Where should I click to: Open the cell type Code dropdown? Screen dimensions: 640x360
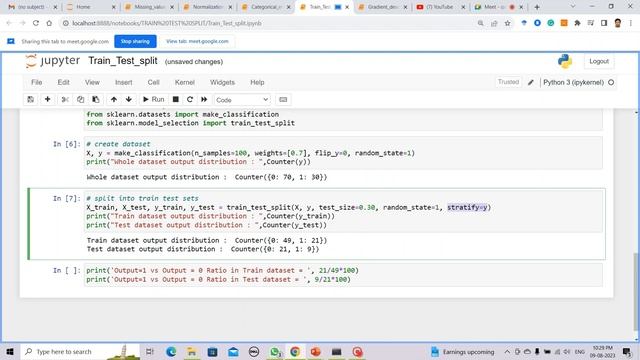tap(242, 100)
